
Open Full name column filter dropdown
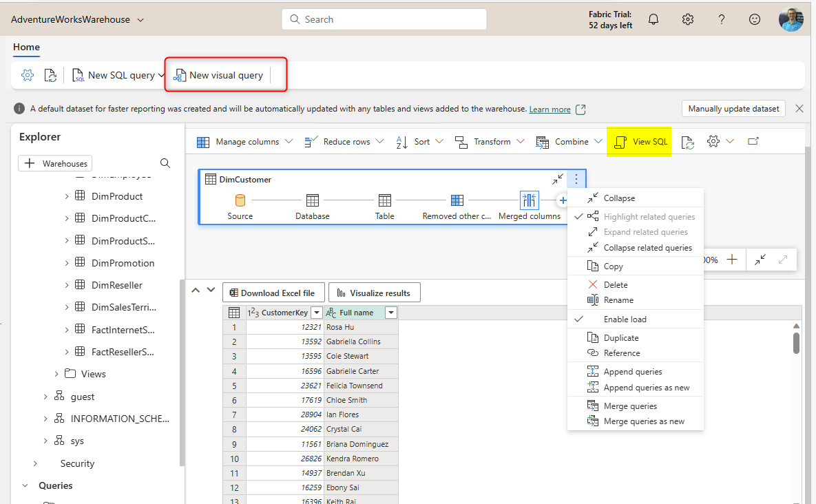click(x=390, y=313)
